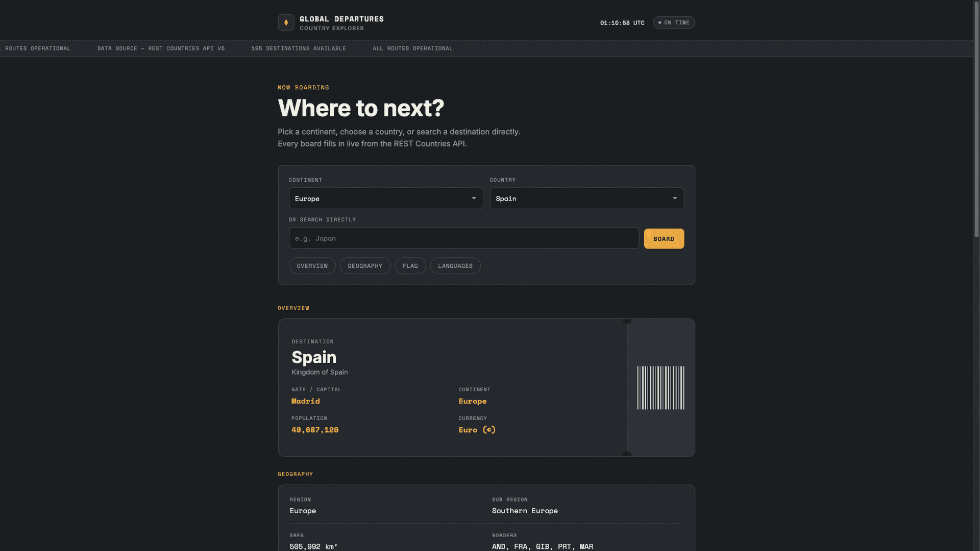Click the capital value Madrid
Screen dimensions: 980x551
[x=305, y=402]
